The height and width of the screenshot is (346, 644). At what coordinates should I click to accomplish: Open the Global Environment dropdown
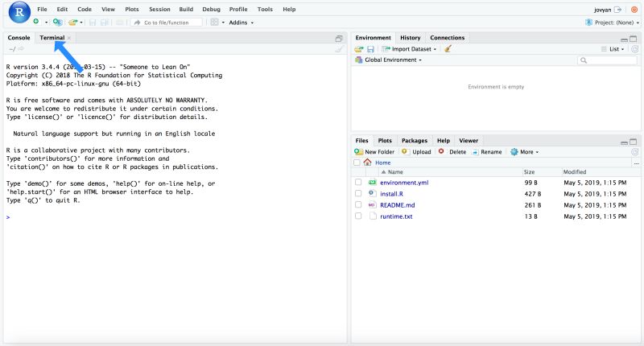tap(388, 60)
